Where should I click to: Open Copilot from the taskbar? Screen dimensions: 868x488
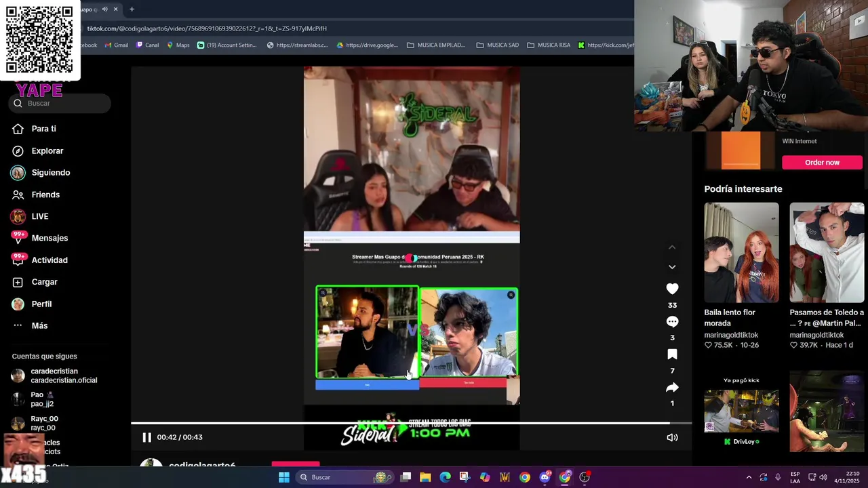[x=485, y=477]
